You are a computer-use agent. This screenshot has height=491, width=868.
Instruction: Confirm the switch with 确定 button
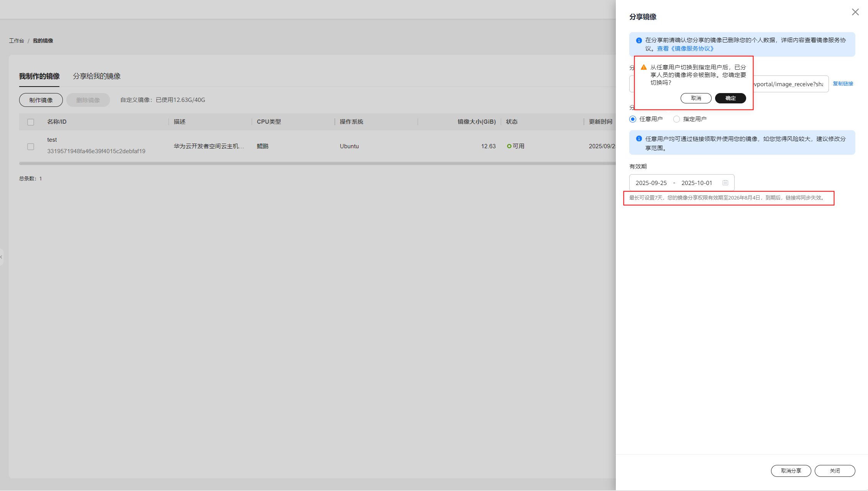[730, 98]
